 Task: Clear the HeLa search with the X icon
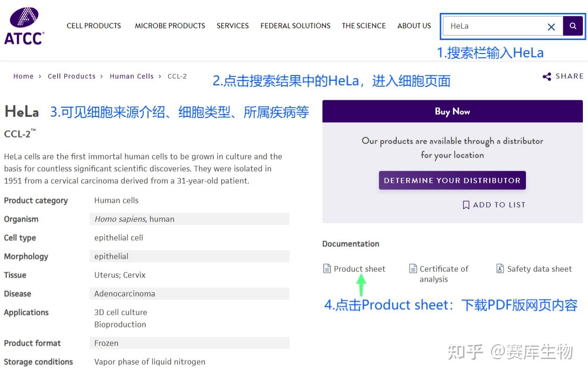coord(551,27)
